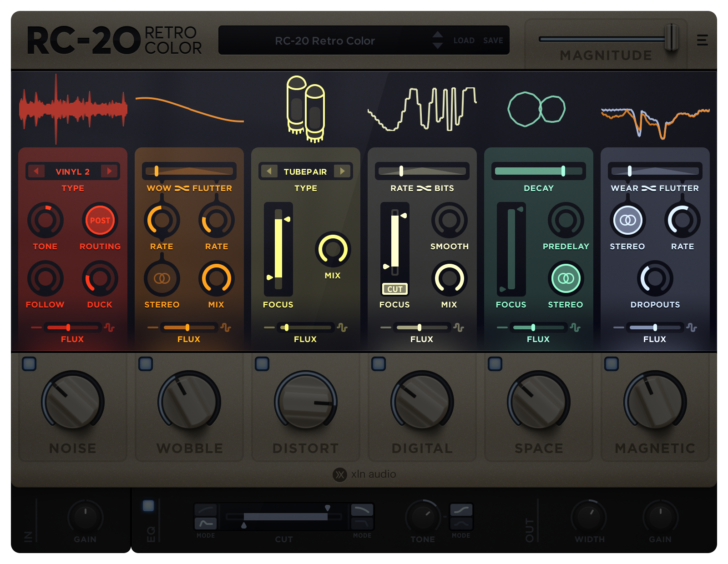Click the green space rings graphic

point(537,109)
